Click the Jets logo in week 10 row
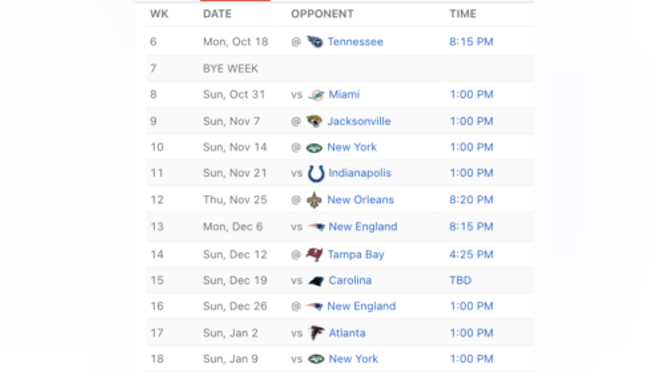The width and height of the screenshot is (668, 376). [315, 148]
